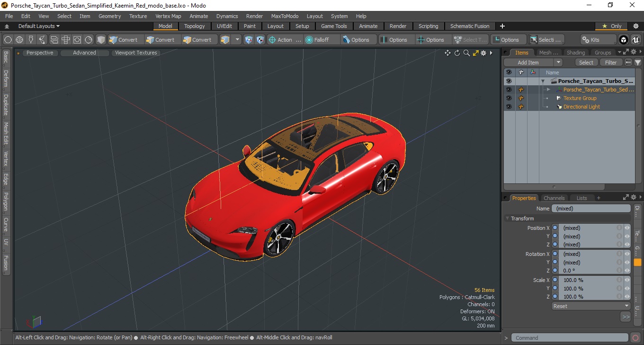This screenshot has height=345, width=644.
Task: Toggle visibility eye for Porsche_Taycan_Turbo_Sed mesh
Action: (x=509, y=90)
